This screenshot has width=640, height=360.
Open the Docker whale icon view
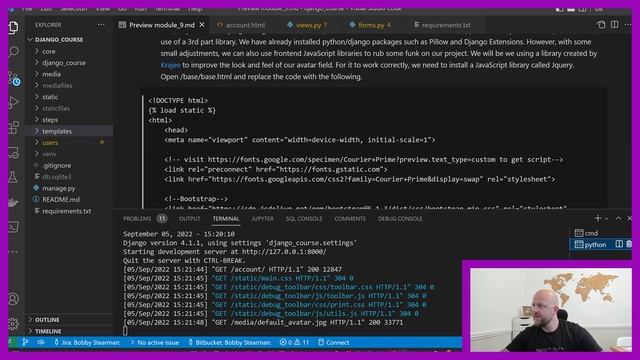tap(13, 202)
